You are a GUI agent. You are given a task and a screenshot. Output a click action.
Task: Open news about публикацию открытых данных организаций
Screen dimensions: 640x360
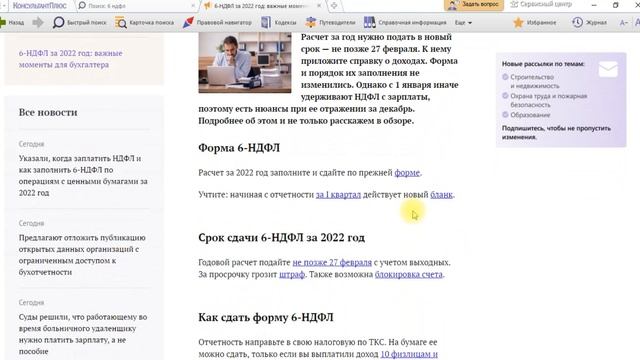(82, 255)
